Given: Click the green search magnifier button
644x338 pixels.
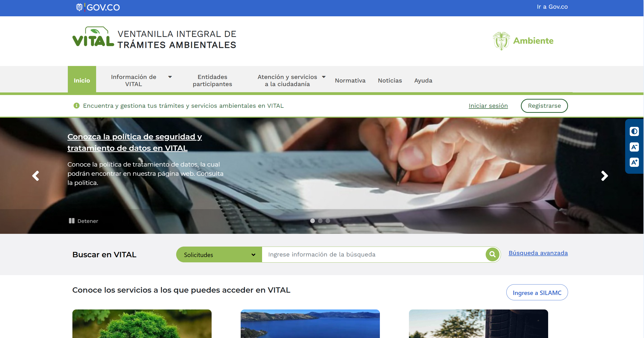Looking at the screenshot, I should click(492, 254).
